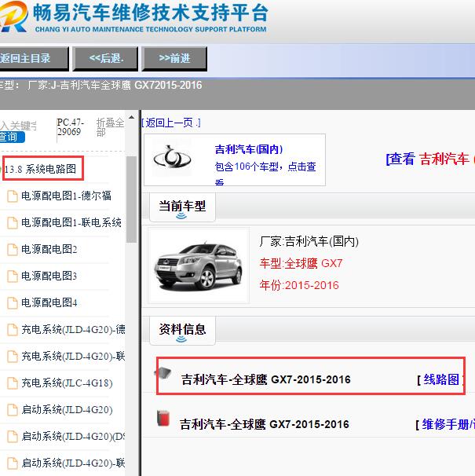Image resolution: width=475 pixels, height=476 pixels.
Task: Click the 年份:2015-2016 text
Action: (299, 285)
